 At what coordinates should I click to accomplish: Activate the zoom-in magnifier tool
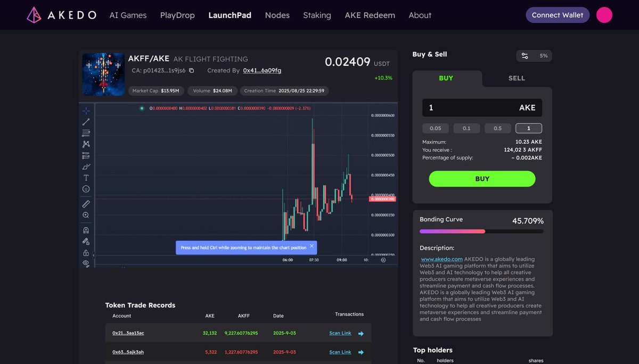tap(86, 215)
